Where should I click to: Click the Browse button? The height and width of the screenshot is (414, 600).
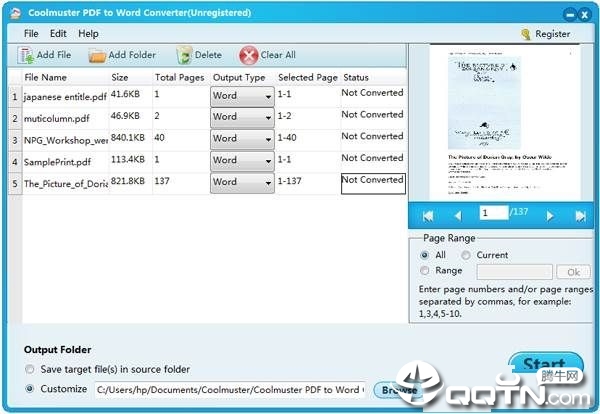pos(397,390)
